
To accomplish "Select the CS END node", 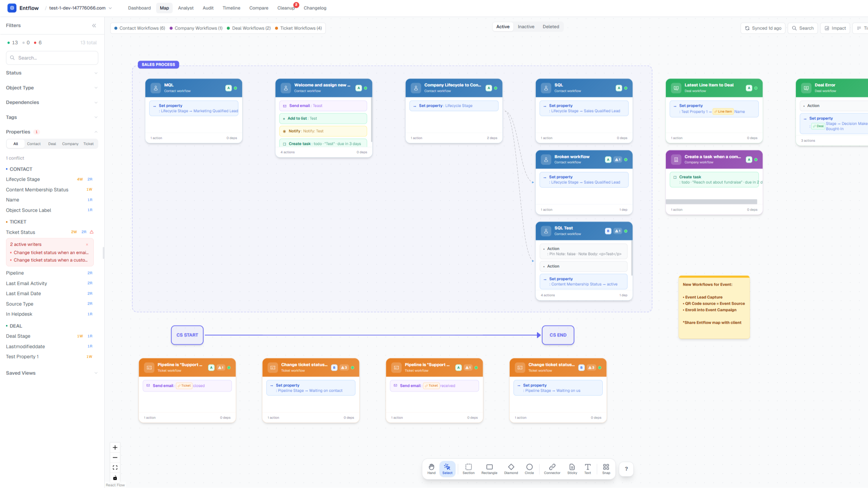I will point(558,335).
